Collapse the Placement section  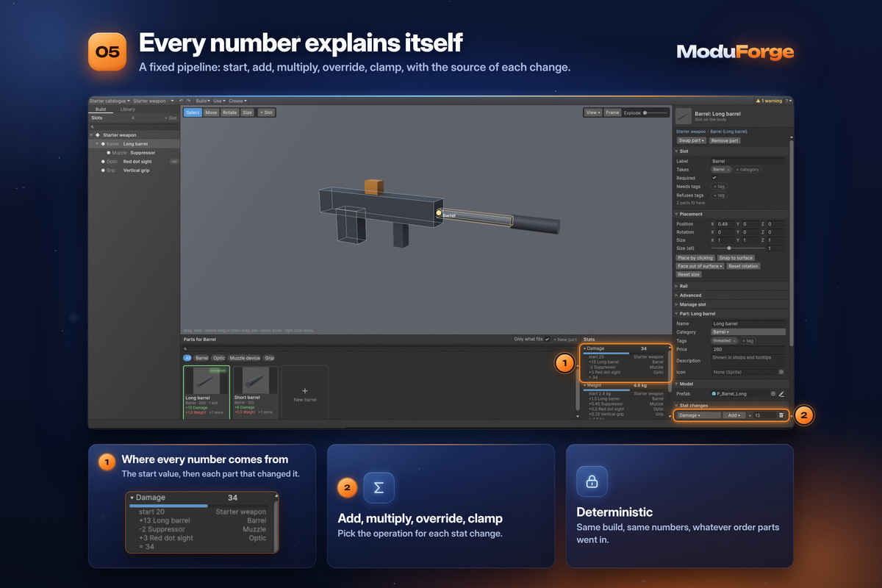point(677,214)
